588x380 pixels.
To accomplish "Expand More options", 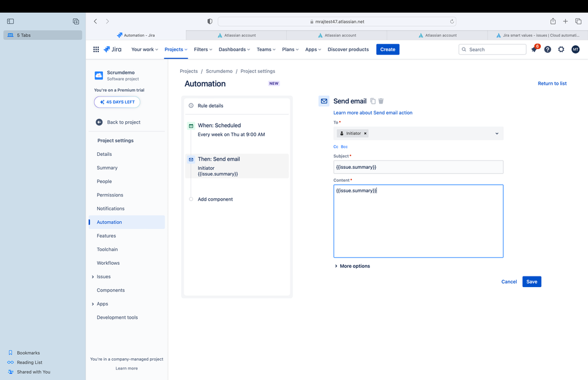I will 352,266.
